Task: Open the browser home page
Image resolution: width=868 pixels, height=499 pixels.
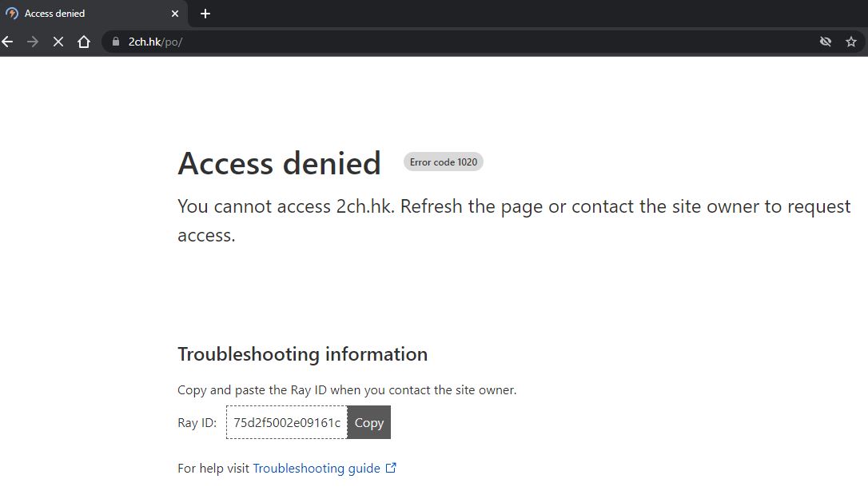Action: [84, 42]
